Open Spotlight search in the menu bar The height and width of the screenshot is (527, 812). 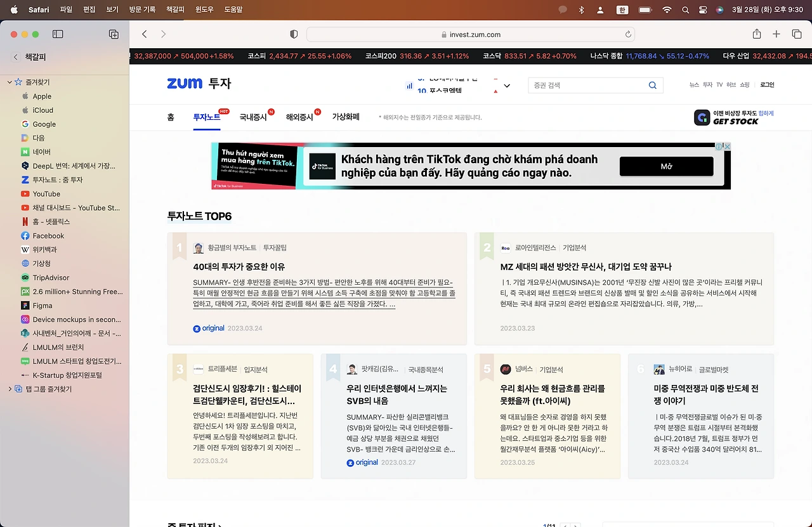(x=685, y=10)
